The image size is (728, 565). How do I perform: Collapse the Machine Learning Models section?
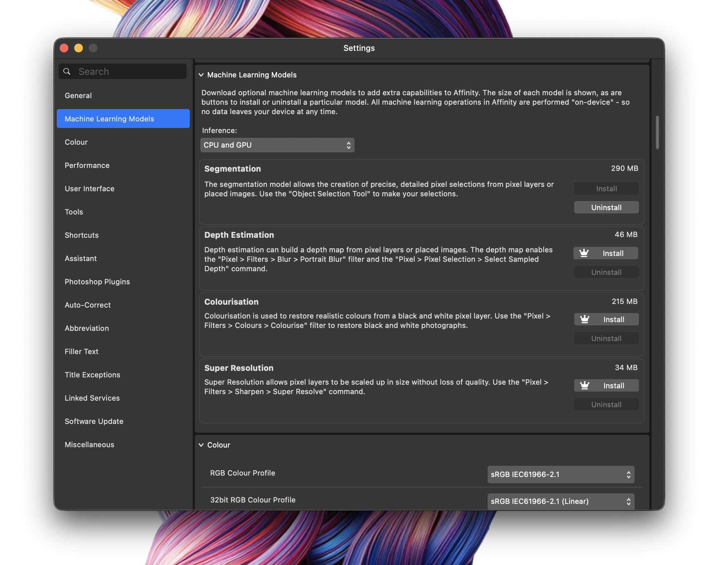point(201,75)
